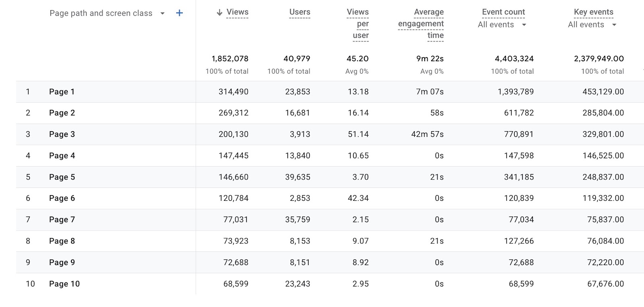Sort the table by the Users column
Screen dimensions: 644x307
point(299,12)
